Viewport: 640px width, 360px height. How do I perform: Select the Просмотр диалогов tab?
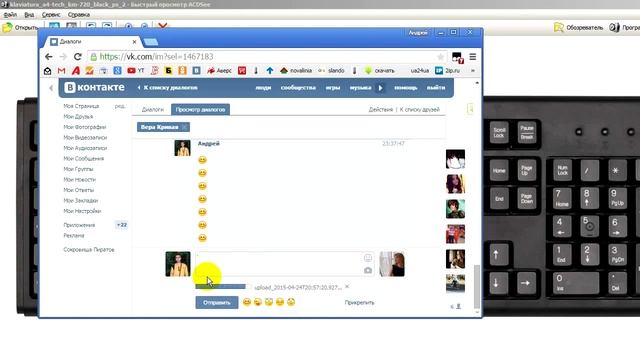tap(200, 109)
